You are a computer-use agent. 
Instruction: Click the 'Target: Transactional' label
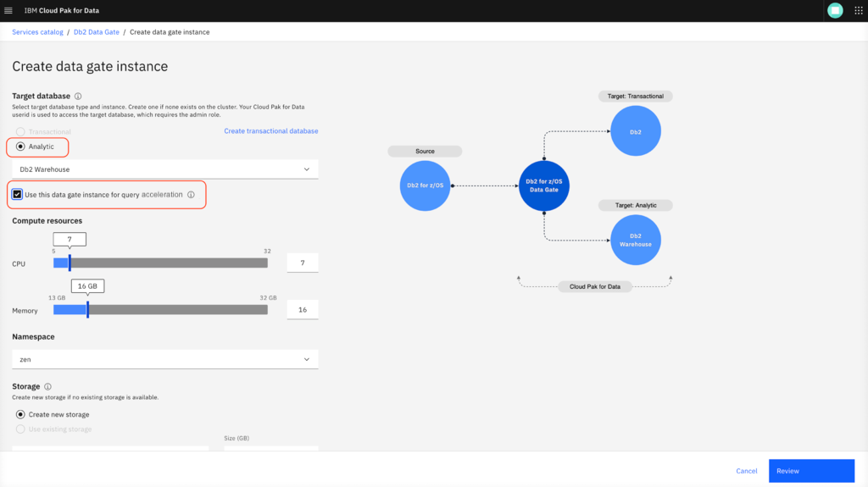(x=636, y=97)
